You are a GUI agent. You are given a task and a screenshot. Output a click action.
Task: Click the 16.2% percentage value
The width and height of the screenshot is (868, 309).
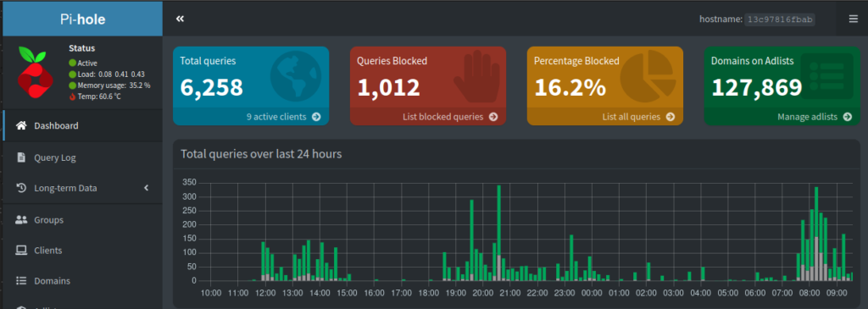tap(570, 88)
